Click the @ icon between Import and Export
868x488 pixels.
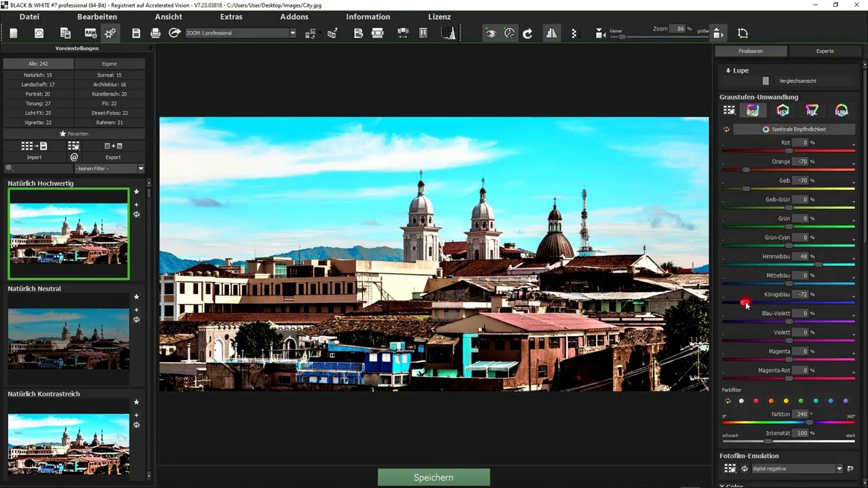(74, 157)
